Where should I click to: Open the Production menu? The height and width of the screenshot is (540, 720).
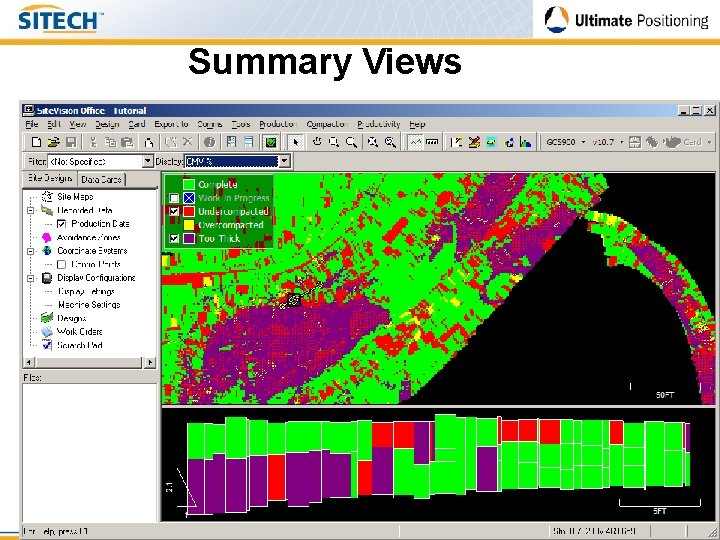pyautogui.click(x=278, y=124)
